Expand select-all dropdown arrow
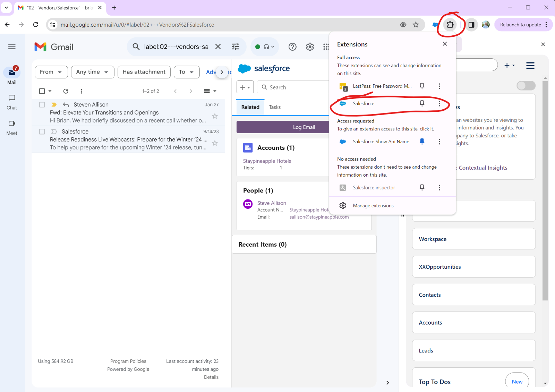Screen dimensions: 555x392 coord(50,91)
